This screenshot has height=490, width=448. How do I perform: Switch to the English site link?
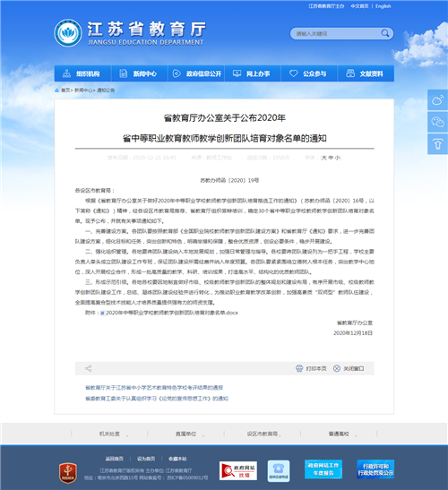[383, 6]
